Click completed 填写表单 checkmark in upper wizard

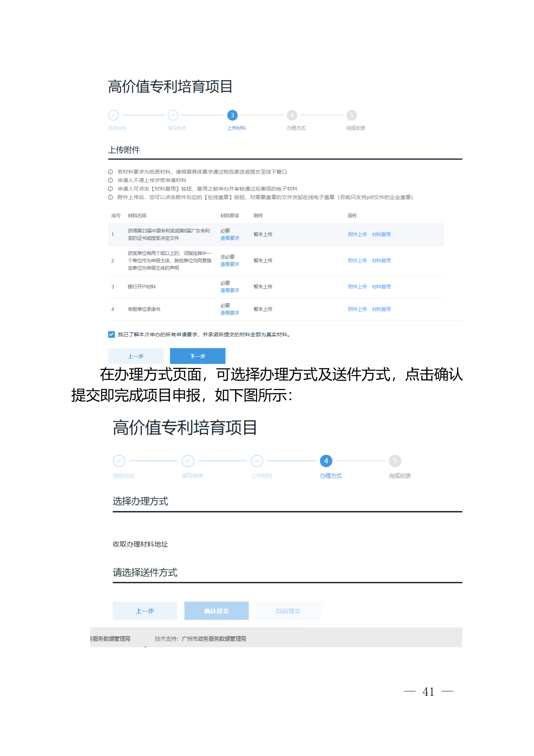[173, 115]
